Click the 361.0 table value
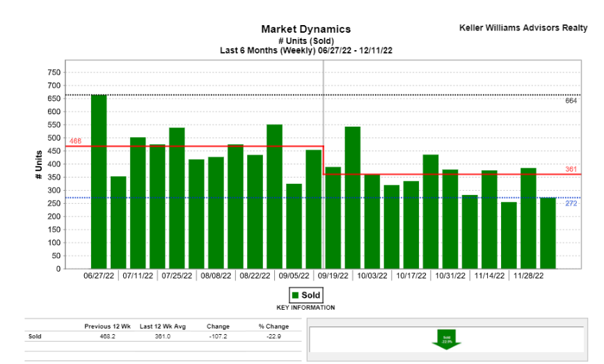This screenshot has height=364, width=604. pos(163,336)
